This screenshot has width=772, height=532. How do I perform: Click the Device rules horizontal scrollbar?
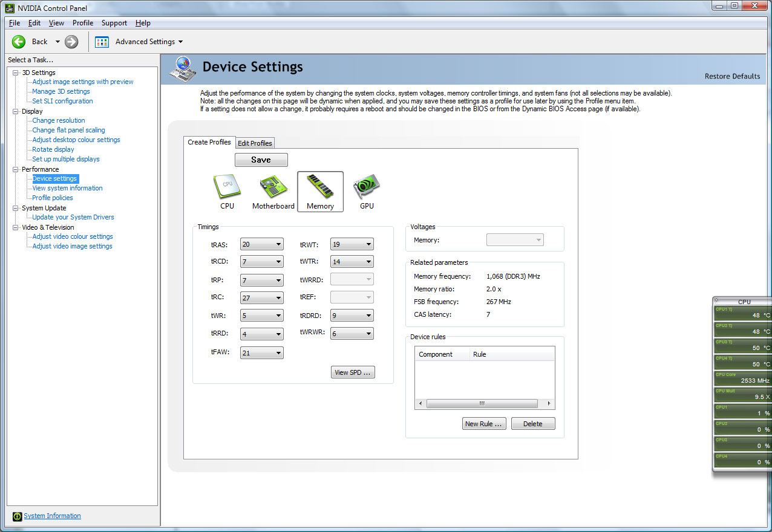(482, 403)
